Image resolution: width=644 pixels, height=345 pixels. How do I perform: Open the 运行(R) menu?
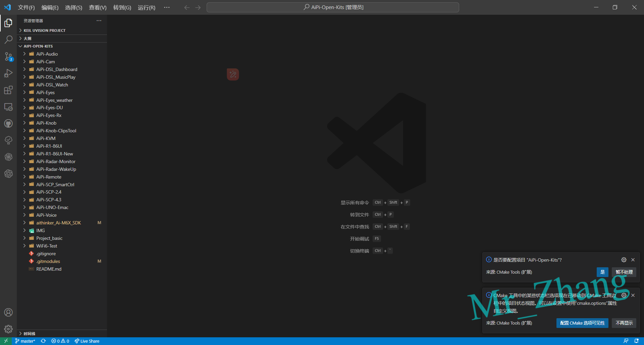pos(147,7)
